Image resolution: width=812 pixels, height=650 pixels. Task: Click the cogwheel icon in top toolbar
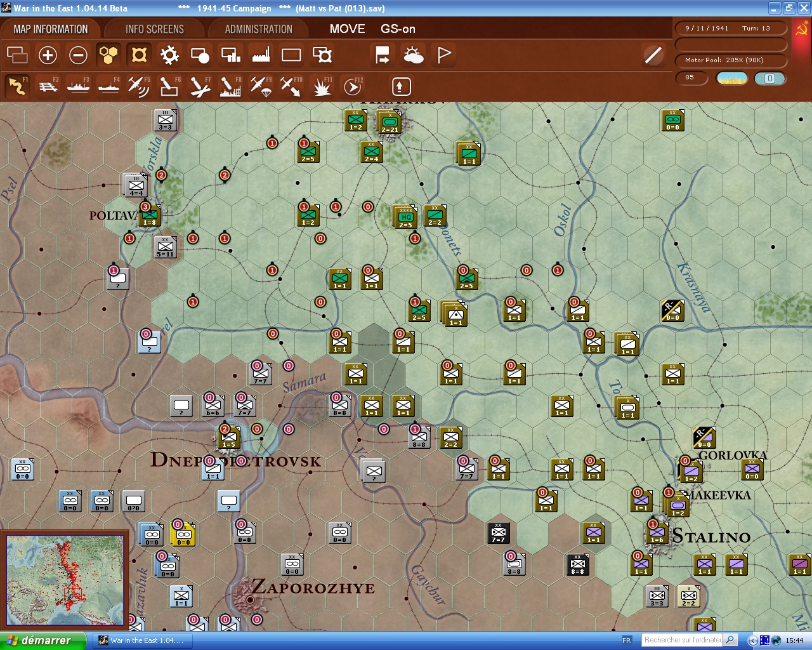click(x=169, y=55)
